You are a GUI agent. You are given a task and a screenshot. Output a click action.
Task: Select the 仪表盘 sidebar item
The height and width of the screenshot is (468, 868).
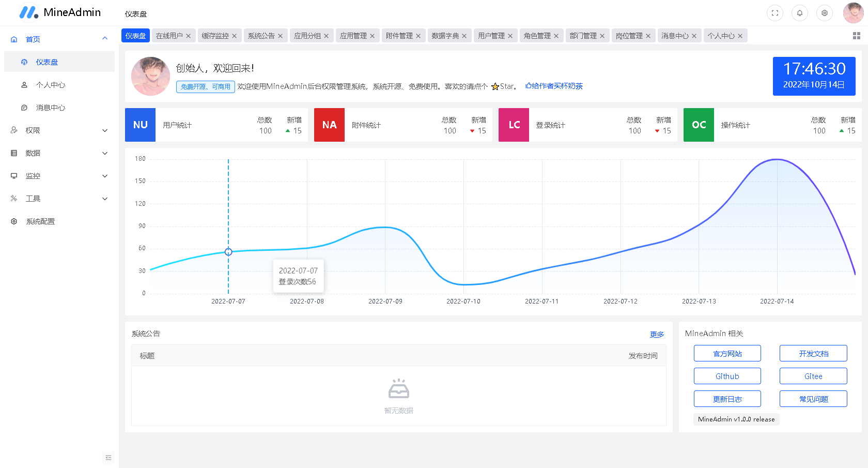pos(59,62)
